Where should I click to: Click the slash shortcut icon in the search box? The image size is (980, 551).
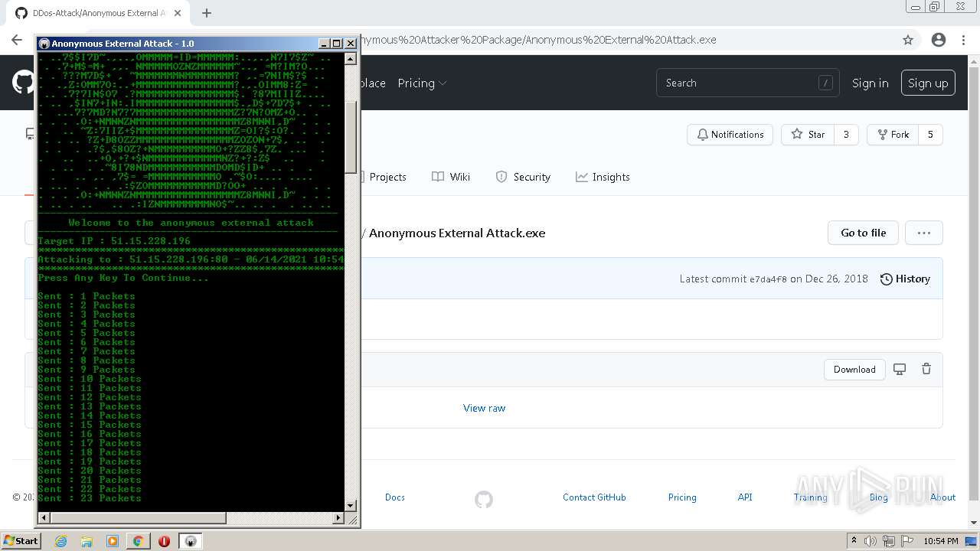(x=825, y=83)
